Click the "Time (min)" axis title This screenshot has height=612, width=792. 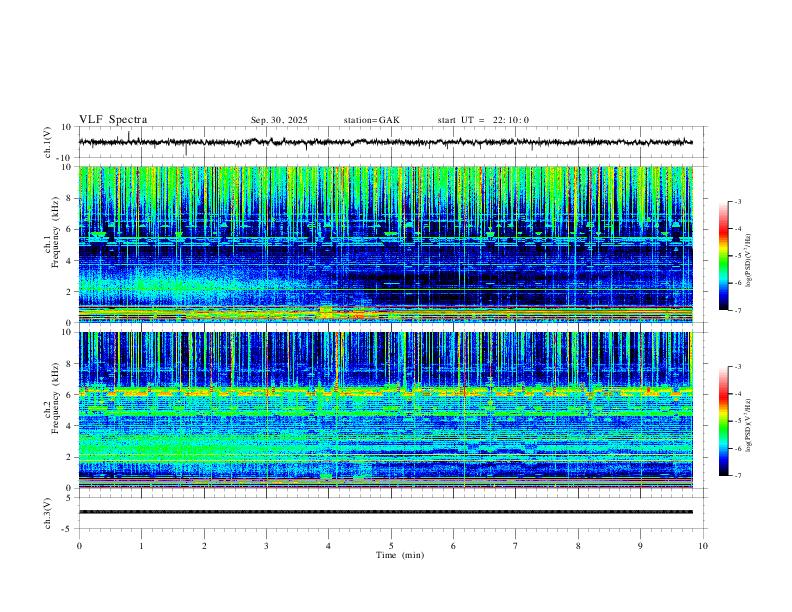point(400,555)
